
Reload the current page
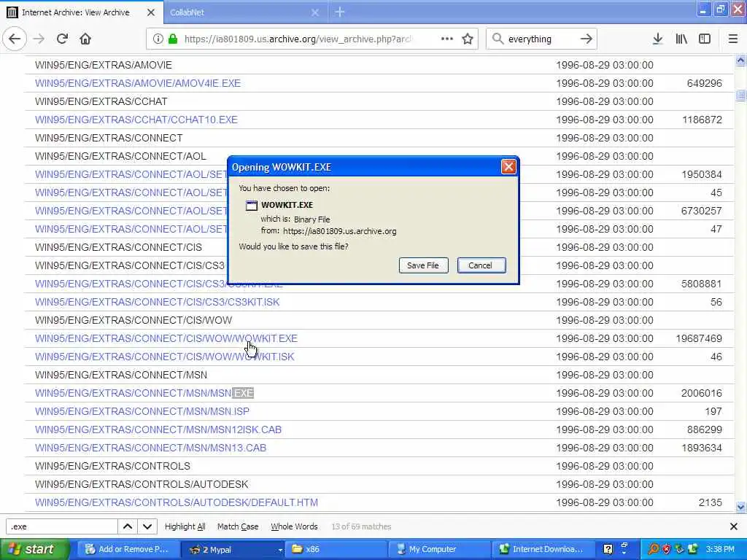pos(62,39)
